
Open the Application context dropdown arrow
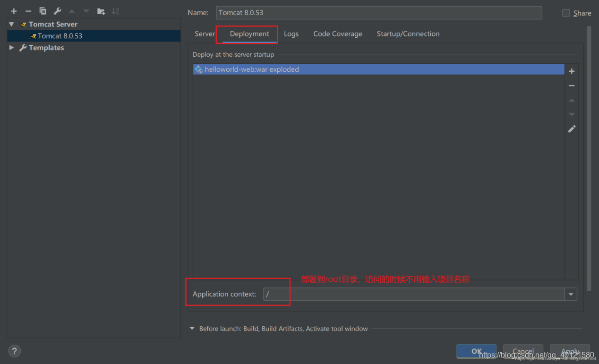[x=571, y=294]
